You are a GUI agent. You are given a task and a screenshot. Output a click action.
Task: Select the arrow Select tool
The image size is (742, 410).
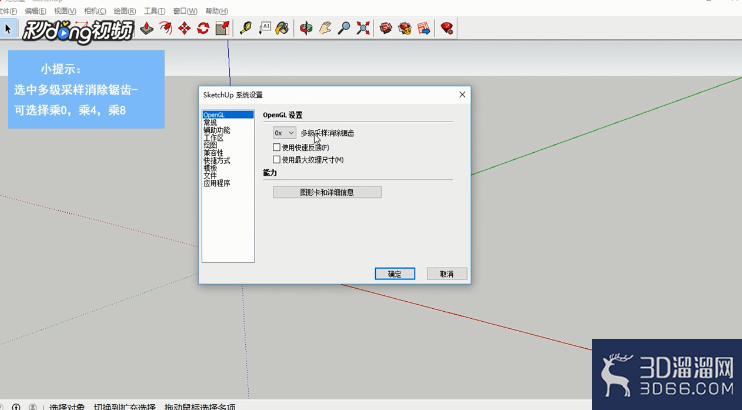coord(8,28)
